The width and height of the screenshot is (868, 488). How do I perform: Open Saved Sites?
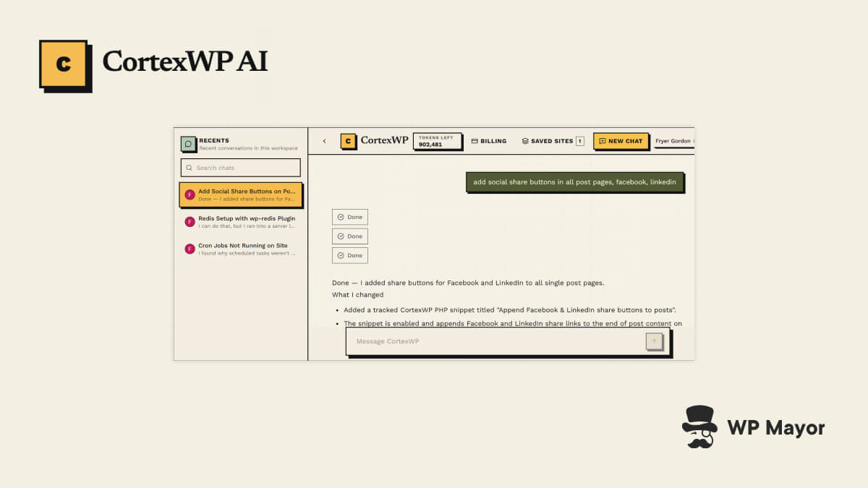[553, 141]
